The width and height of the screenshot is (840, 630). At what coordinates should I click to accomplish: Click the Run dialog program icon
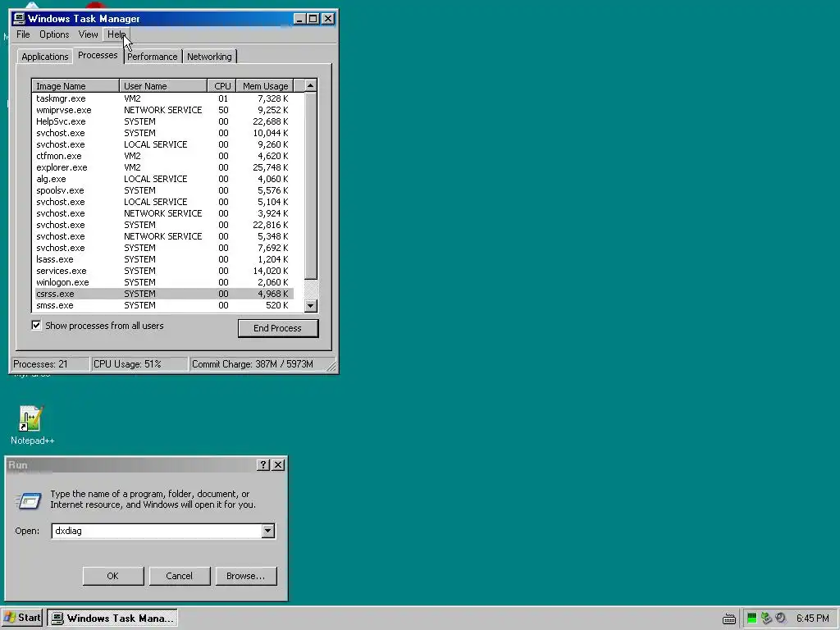[29, 500]
